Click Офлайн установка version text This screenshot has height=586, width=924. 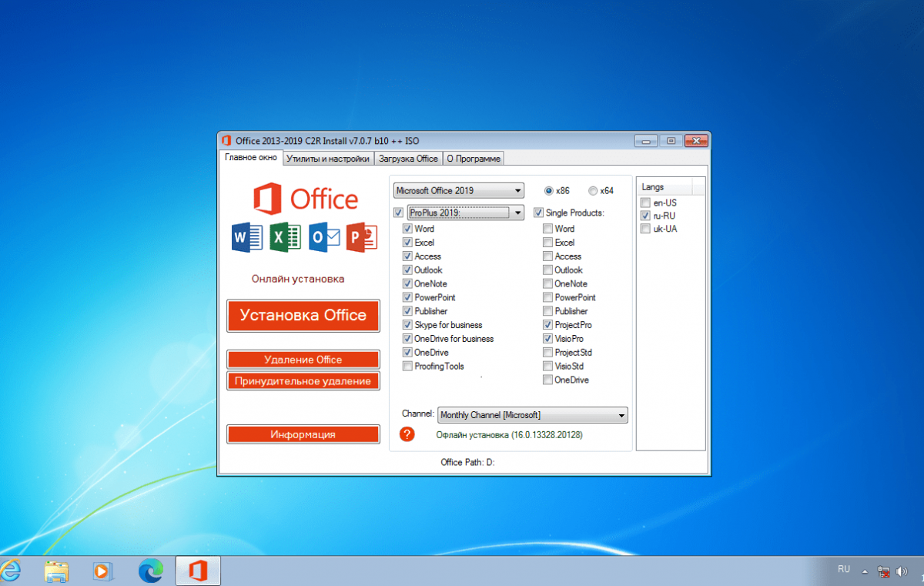(509, 435)
